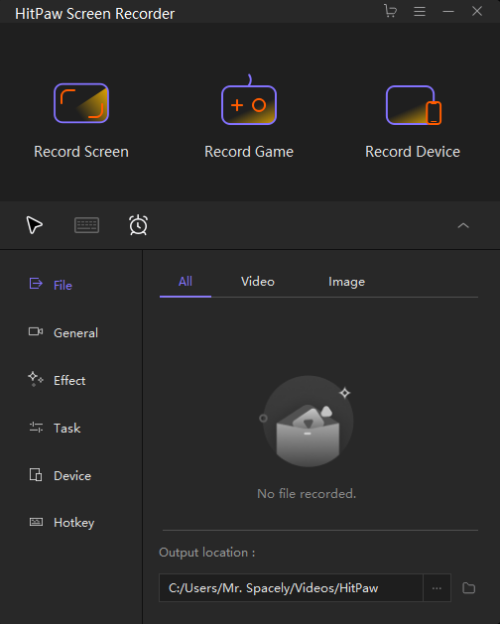Open the File section in sidebar

(51, 285)
